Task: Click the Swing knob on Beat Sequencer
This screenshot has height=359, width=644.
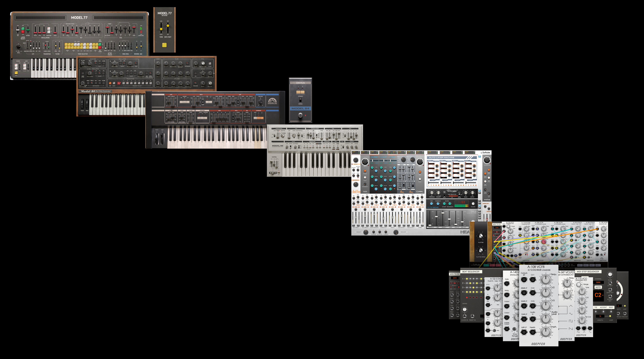Action: pos(464,310)
